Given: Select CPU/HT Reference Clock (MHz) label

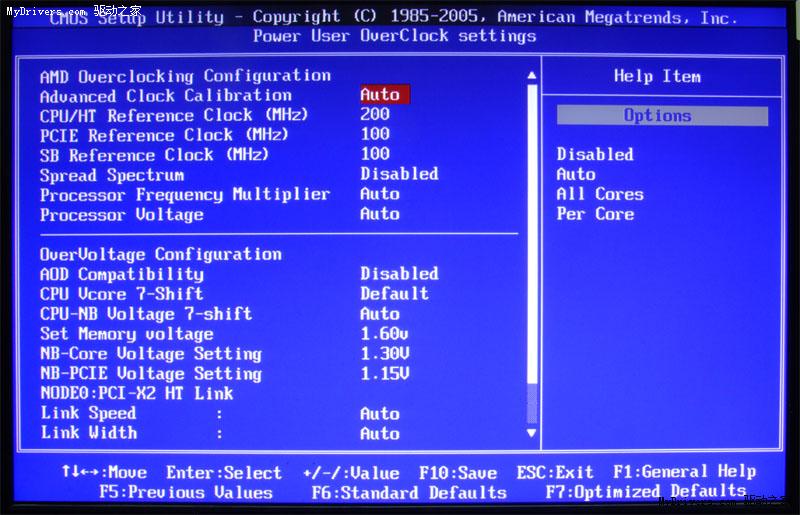Looking at the screenshot, I should pyautogui.click(x=174, y=115).
